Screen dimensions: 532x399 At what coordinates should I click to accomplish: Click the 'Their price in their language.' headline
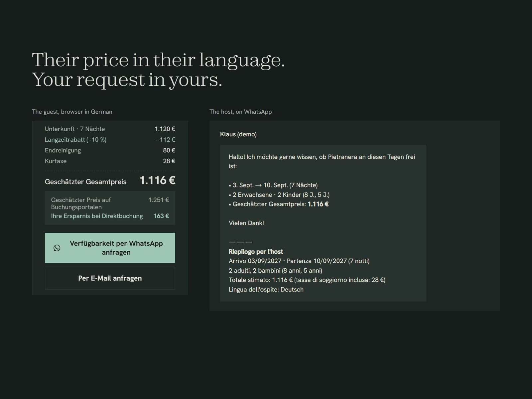coord(159,60)
